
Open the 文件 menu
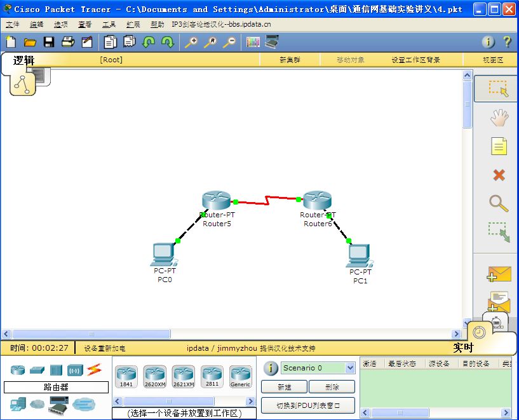[x=13, y=25]
